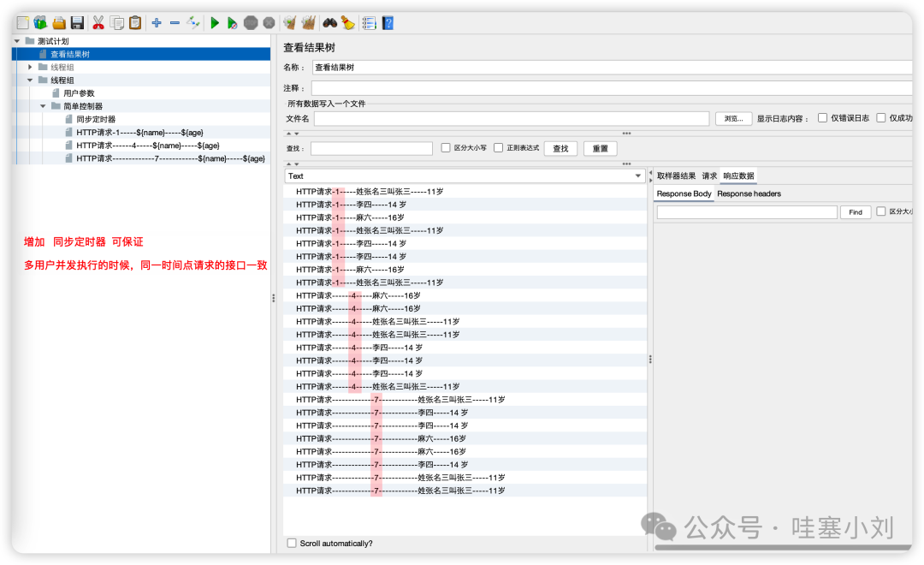Click the 浏览... browse button
The image size is (924, 565).
pos(734,118)
